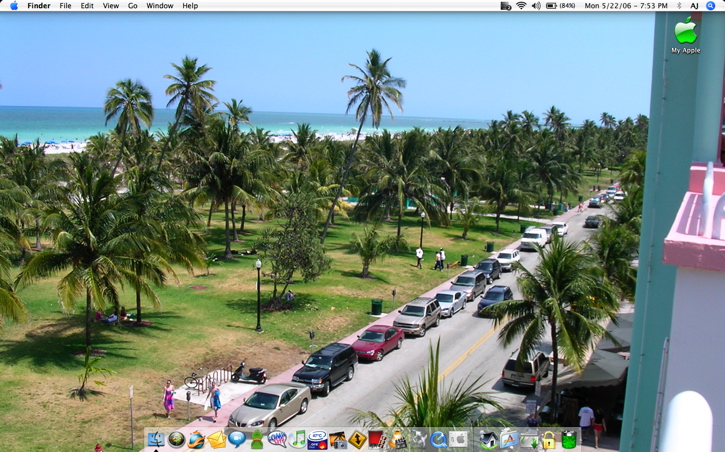
Task: Launch iChat from the Dock
Action: (237, 439)
